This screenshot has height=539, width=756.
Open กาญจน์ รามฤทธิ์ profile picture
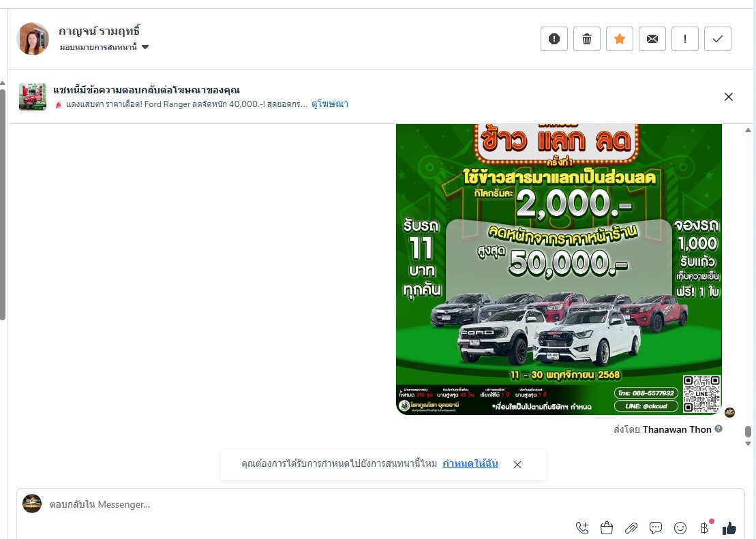(33, 39)
